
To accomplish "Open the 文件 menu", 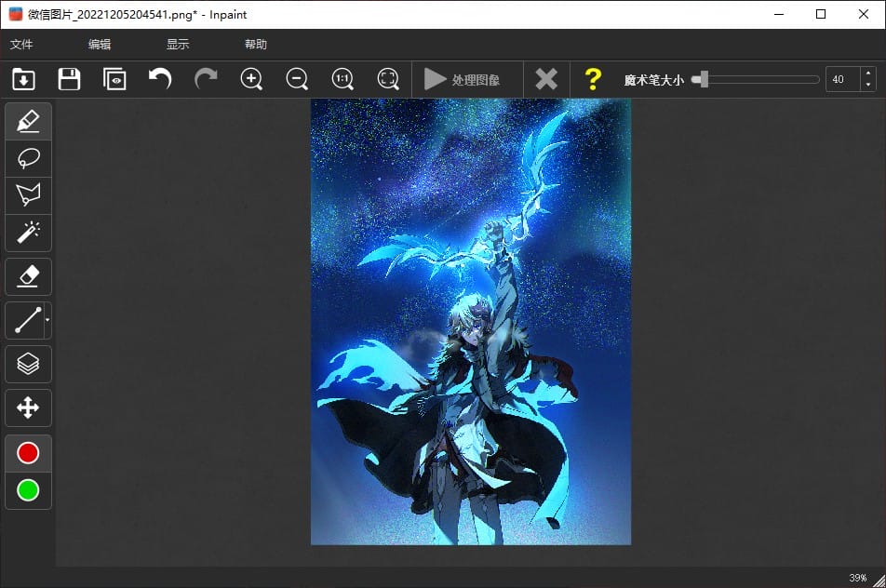I will click(21, 44).
